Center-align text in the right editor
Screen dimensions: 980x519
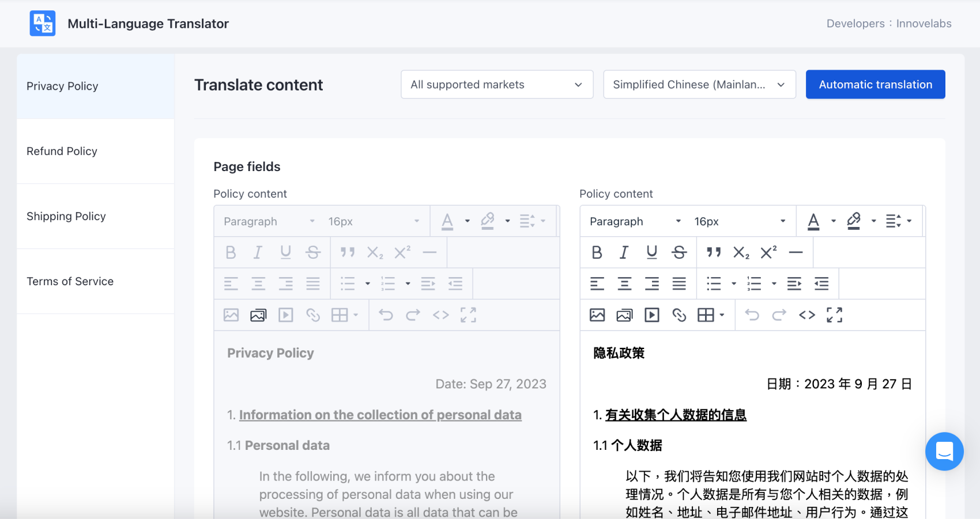pos(624,283)
